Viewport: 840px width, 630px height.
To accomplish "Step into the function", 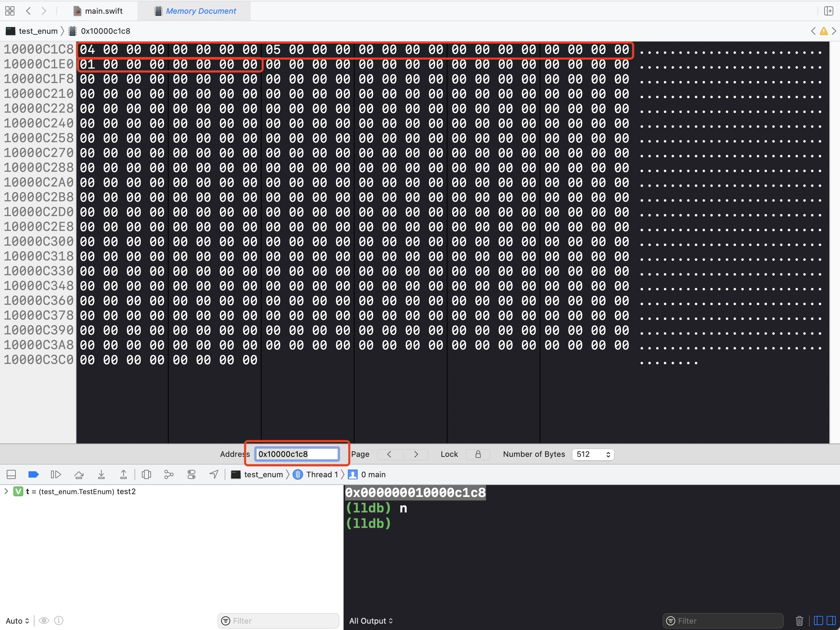I will 101,474.
